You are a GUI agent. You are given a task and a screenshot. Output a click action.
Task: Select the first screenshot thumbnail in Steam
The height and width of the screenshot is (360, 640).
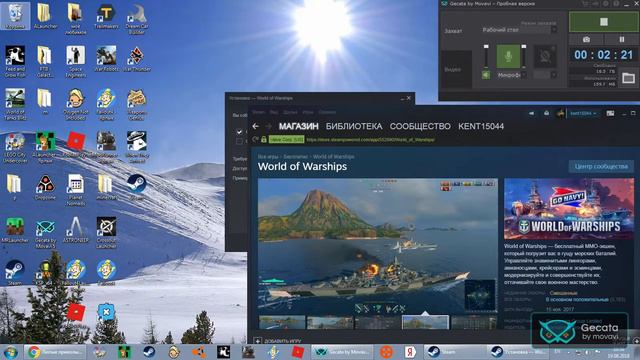pos(282,322)
